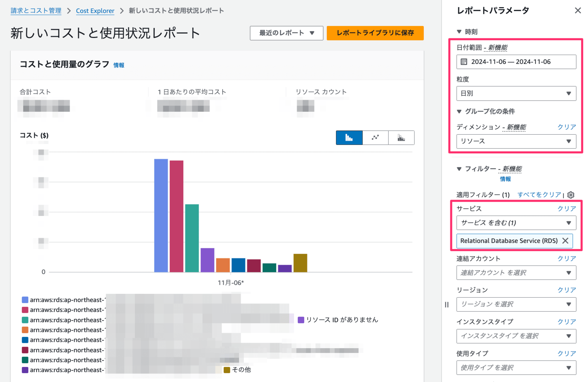The image size is (588, 382).
Task: Switch chart to stacked bar view
Action: pos(401,138)
